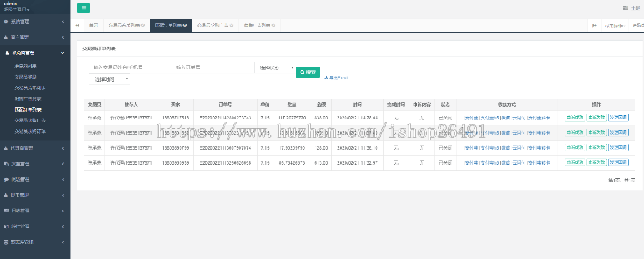Open 承兑商列表 in the sidebar submenu

tap(26, 66)
